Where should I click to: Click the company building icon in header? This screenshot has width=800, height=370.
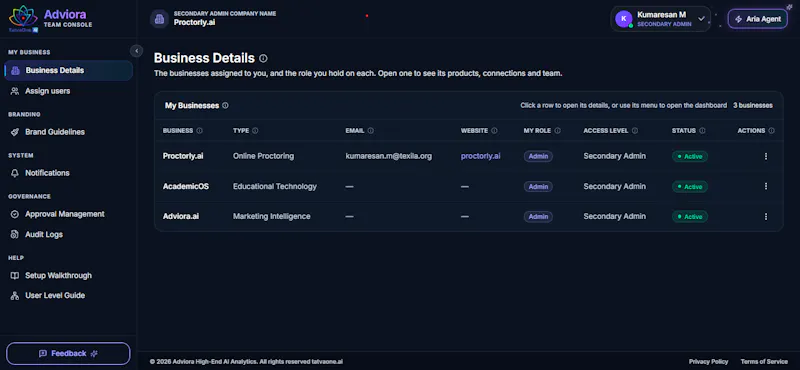159,19
